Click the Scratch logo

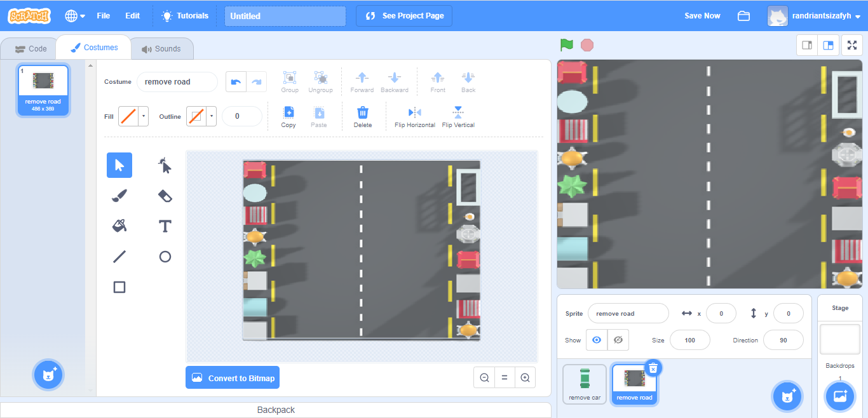(29, 16)
